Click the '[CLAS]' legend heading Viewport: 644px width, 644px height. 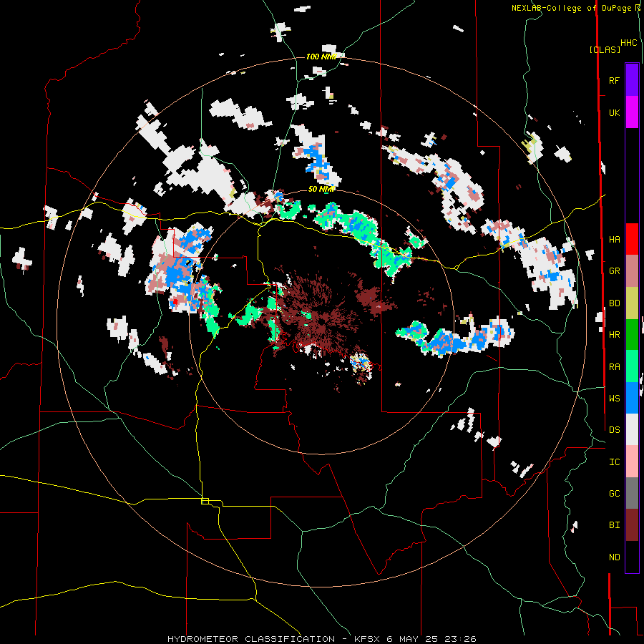(605, 49)
